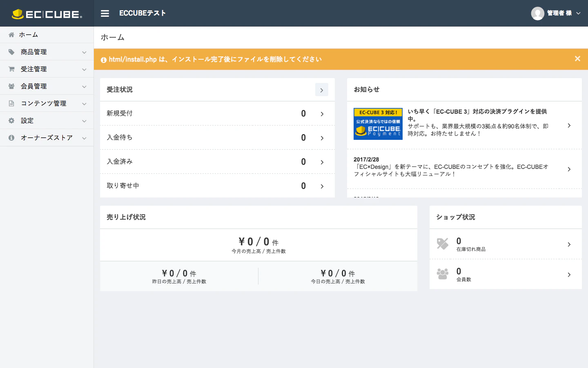Open the 入金済み order row

pyautogui.click(x=217, y=162)
